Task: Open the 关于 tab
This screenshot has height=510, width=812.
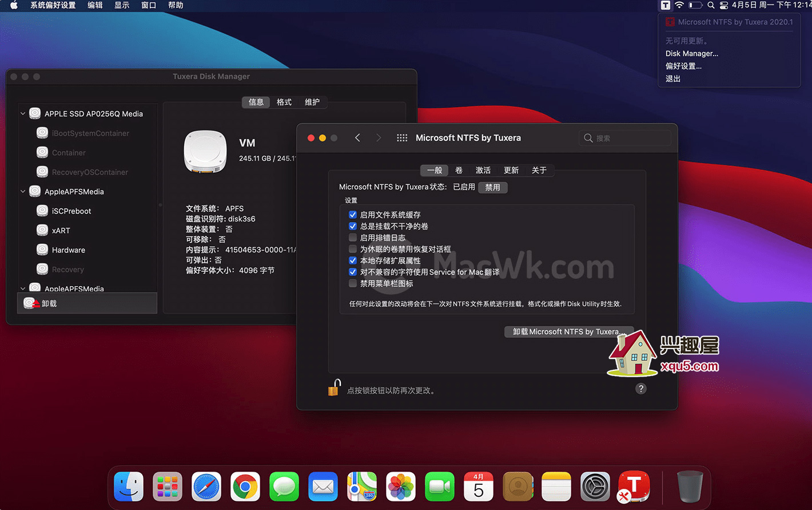Action: pos(539,170)
